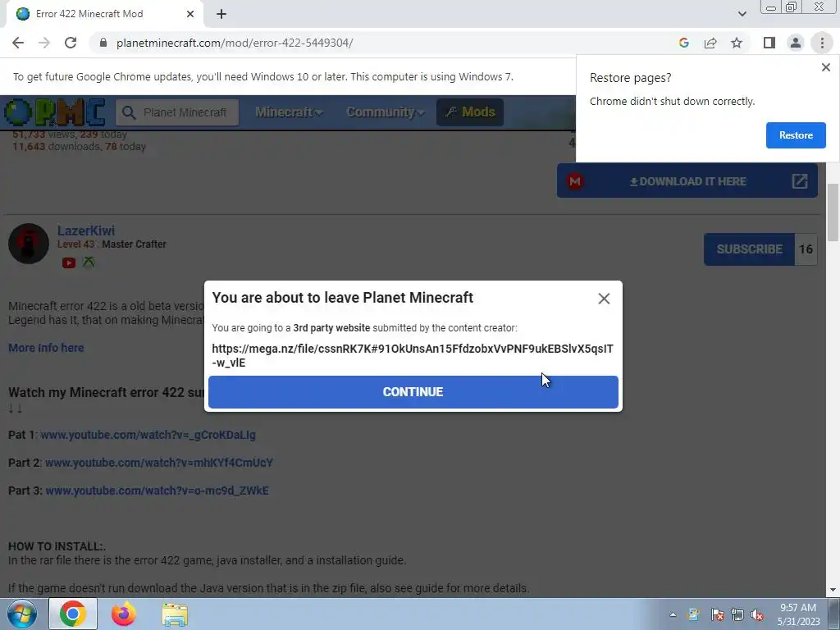The image size is (840, 630).
Task: Click the CONTINUE button in dialog
Action: point(413,391)
